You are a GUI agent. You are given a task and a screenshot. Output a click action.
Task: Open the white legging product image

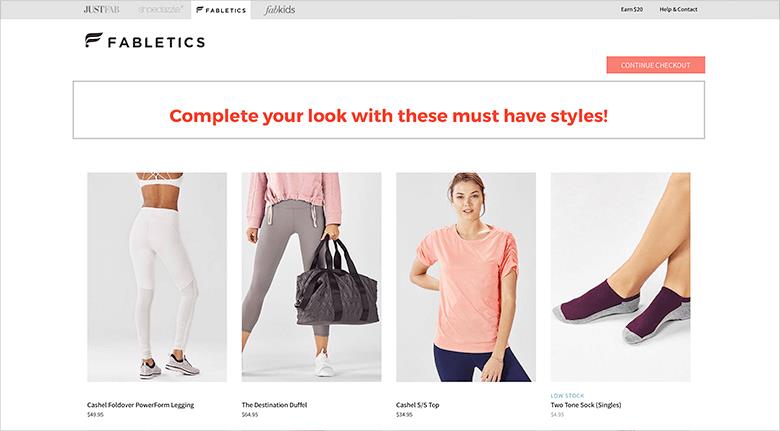coord(157,277)
